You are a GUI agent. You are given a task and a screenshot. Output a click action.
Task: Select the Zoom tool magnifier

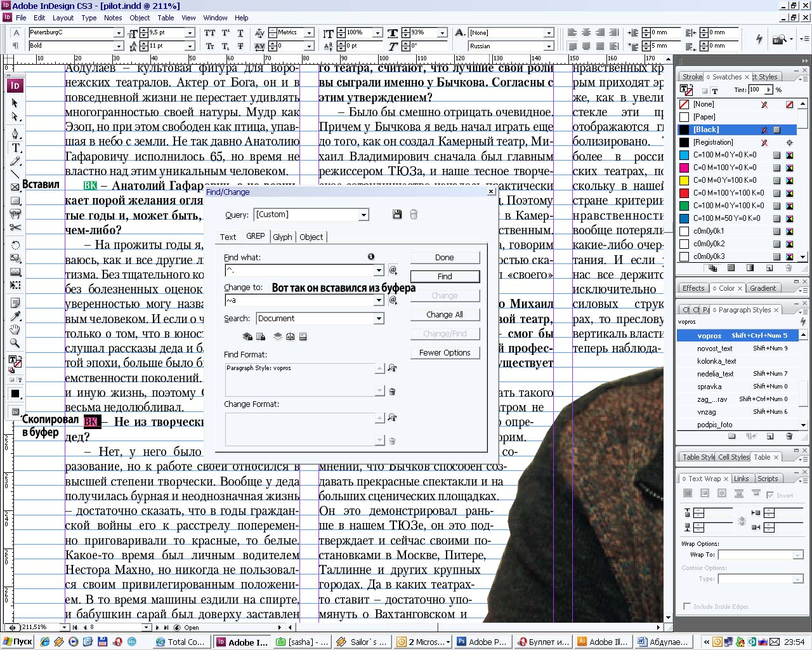click(x=15, y=343)
